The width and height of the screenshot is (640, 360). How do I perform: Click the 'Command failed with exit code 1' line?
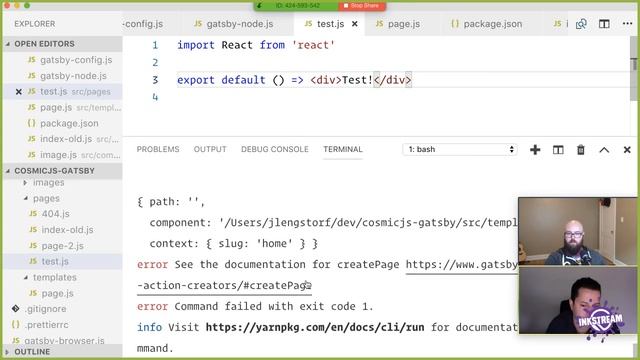pyautogui.click(x=255, y=307)
